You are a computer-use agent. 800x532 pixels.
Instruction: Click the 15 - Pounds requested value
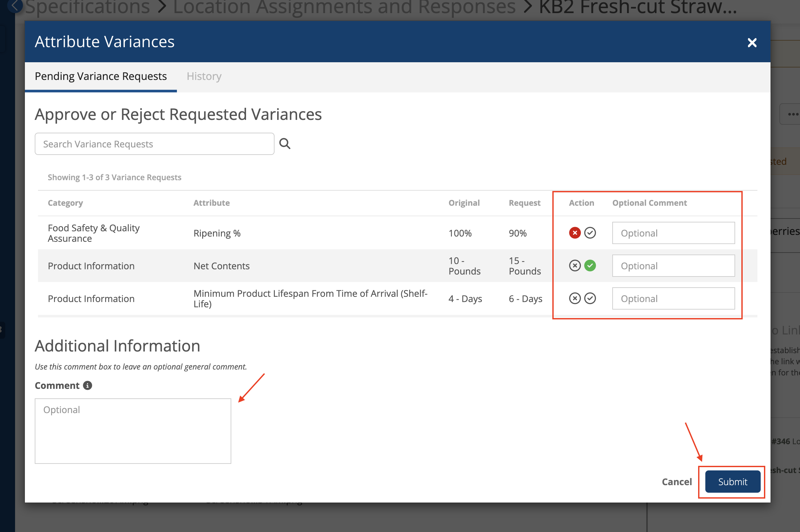525,266
